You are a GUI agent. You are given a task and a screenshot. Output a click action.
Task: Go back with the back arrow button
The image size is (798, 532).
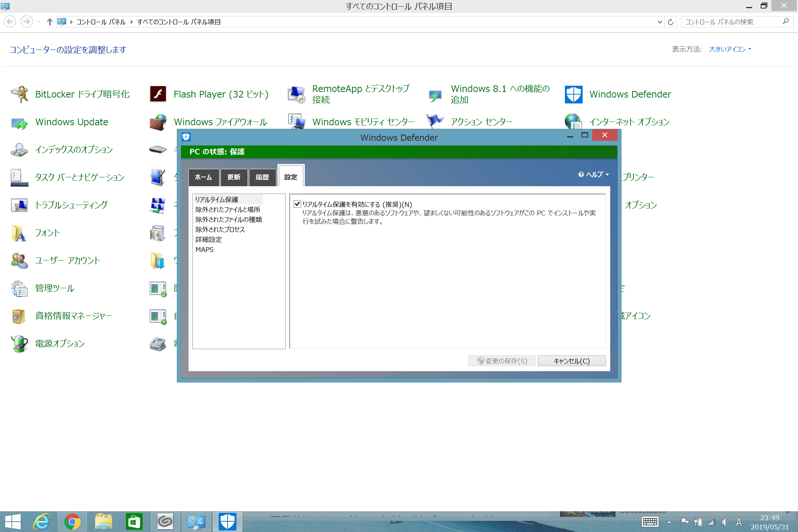(x=10, y=22)
